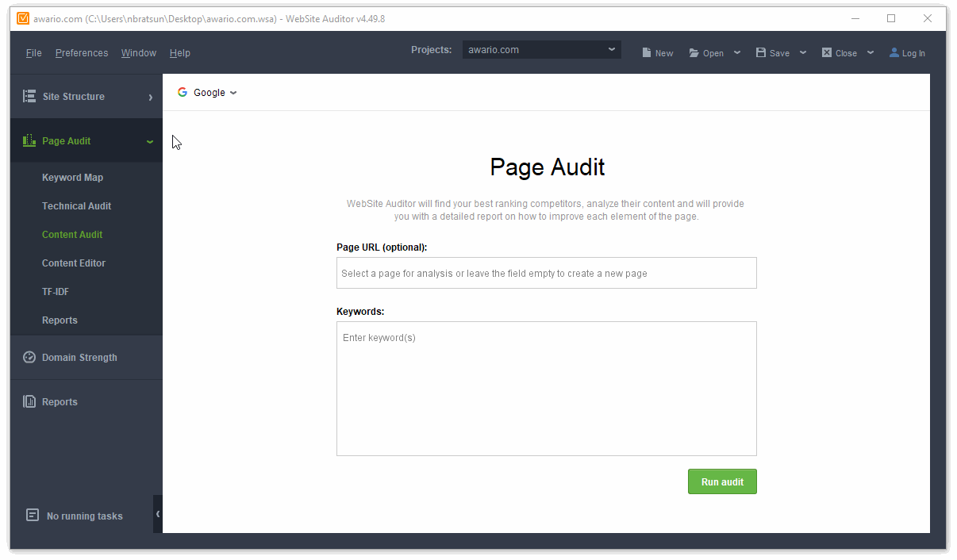The image size is (957, 560).
Task: Expand the Site Structure section chevron
Action: [x=150, y=97]
